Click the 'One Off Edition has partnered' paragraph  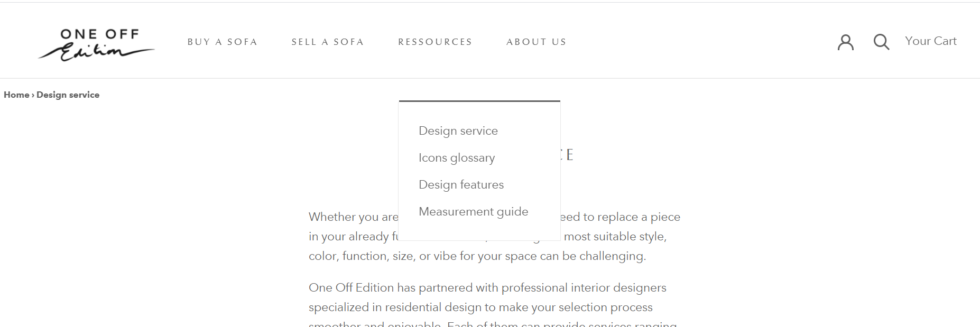[x=487, y=287]
